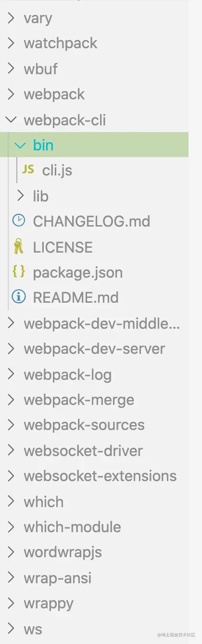
Task: Select the webpack-merge folder
Action: pyautogui.click(x=79, y=400)
